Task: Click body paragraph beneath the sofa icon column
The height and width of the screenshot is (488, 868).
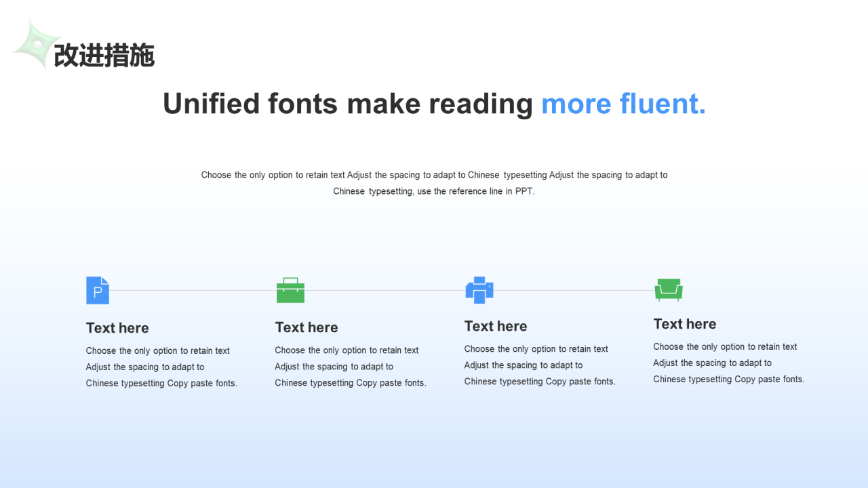Action: tap(729, 363)
